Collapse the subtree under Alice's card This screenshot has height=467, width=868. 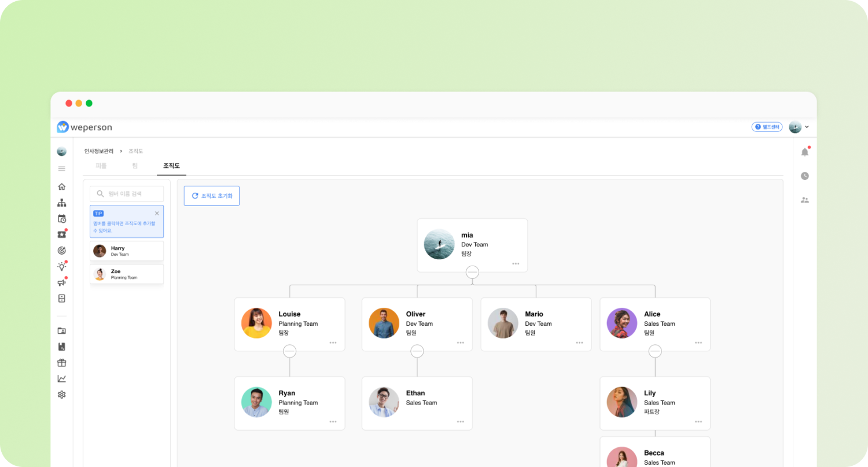(655, 351)
